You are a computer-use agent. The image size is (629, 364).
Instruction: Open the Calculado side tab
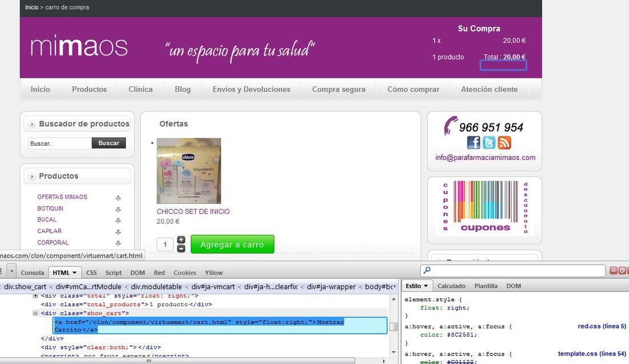(x=452, y=286)
